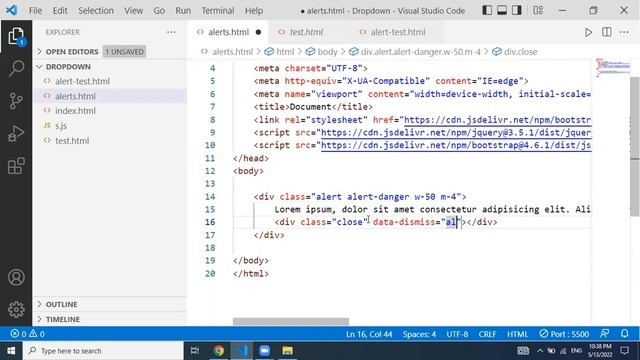Open the Search view in activity bar
640x360 pixels.
[x=16, y=68]
